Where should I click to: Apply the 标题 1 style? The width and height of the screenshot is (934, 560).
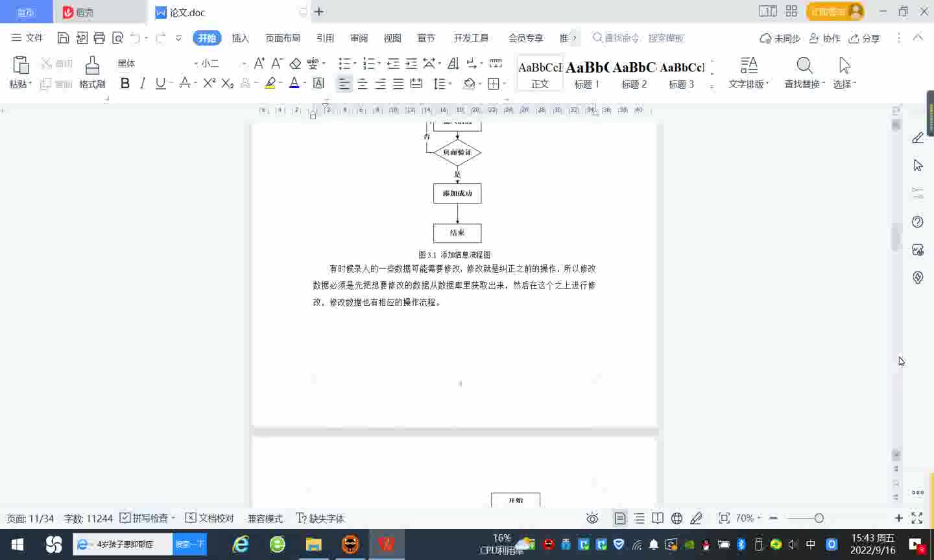pos(587,73)
